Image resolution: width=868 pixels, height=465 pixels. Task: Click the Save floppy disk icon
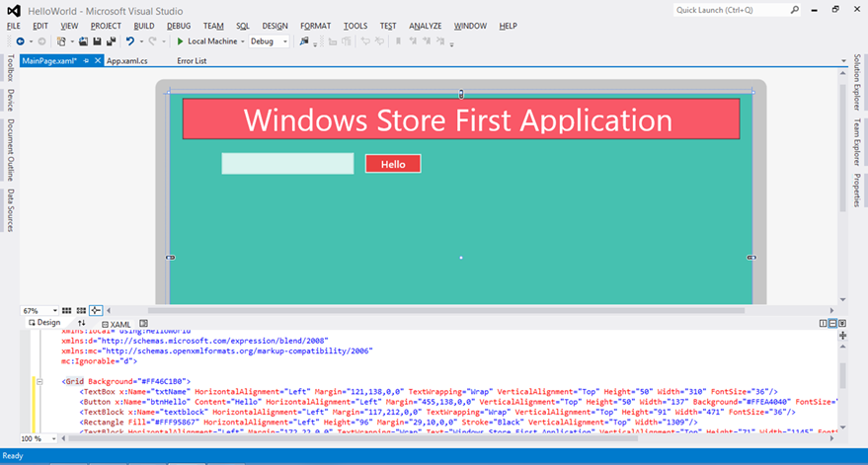pyautogui.click(x=97, y=41)
